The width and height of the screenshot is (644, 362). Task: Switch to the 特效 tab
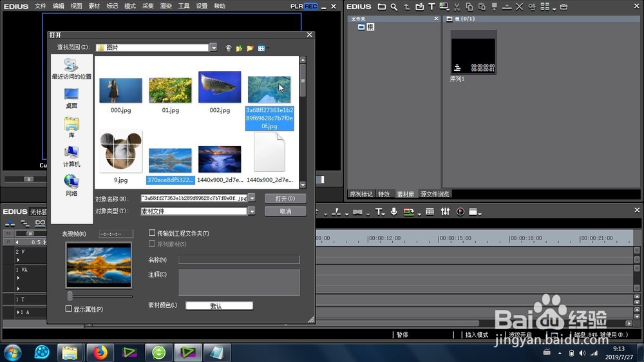(384, 194)
